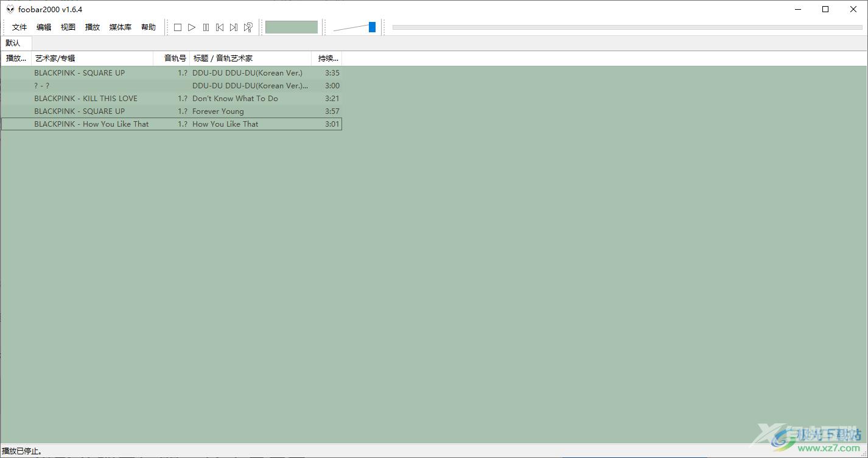This screenshot has height=458, width=868.
Task: Open the 帮助 menu
Action: pos(149,27)
